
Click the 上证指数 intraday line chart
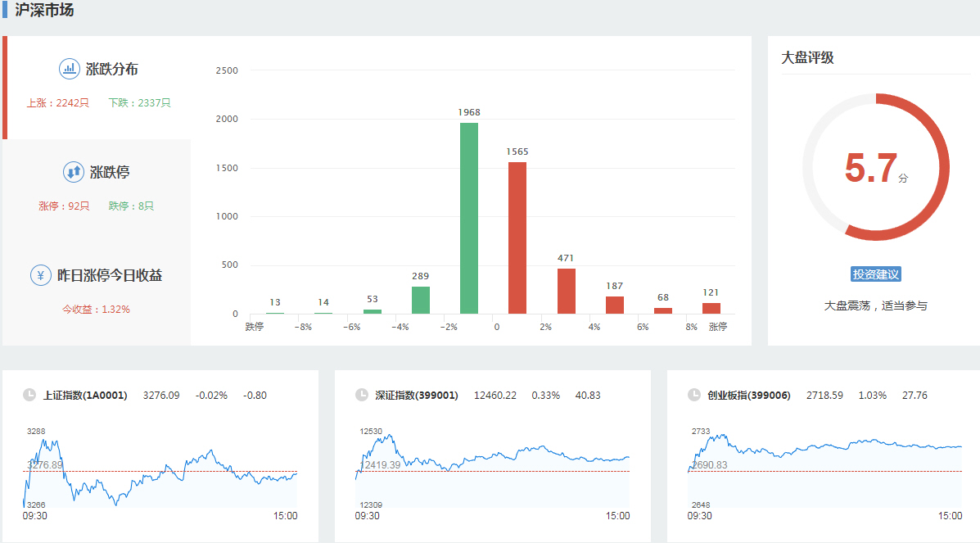click(x=160, y=471)
